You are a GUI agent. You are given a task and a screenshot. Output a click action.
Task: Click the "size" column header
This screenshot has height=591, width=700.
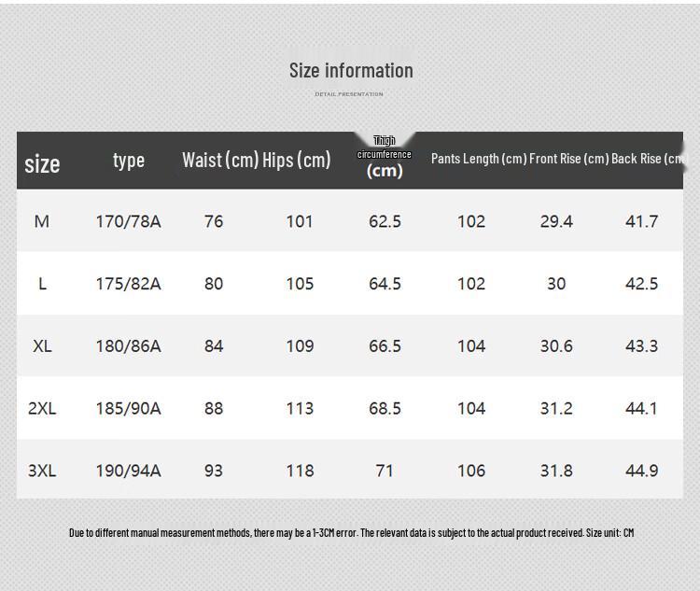[x=42, y=163]
